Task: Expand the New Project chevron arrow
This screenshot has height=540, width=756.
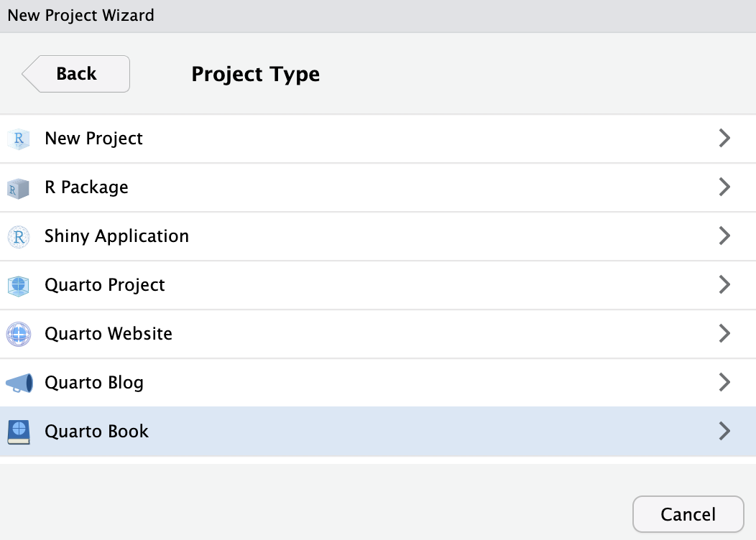Action: (724, 139)
